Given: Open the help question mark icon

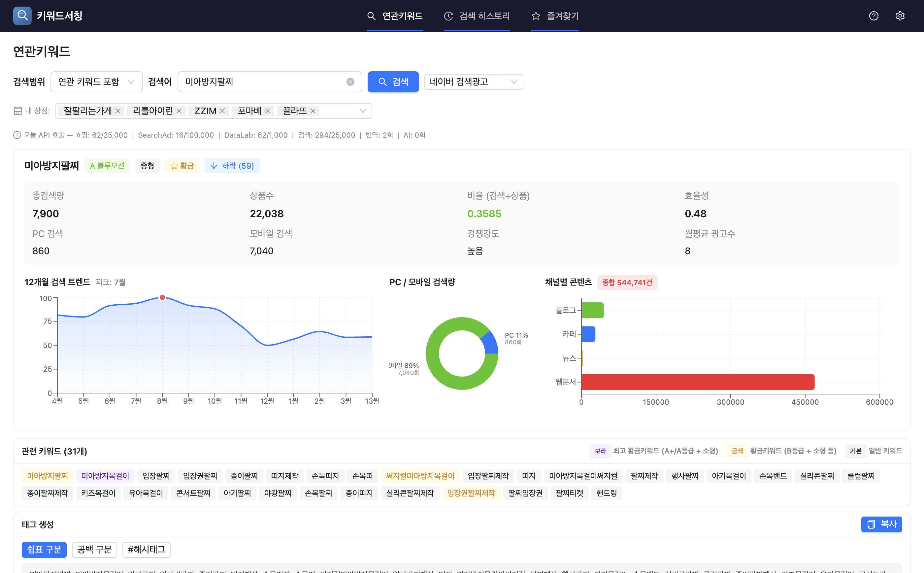Looking at the screenshot, I should [x=874, y=16].
